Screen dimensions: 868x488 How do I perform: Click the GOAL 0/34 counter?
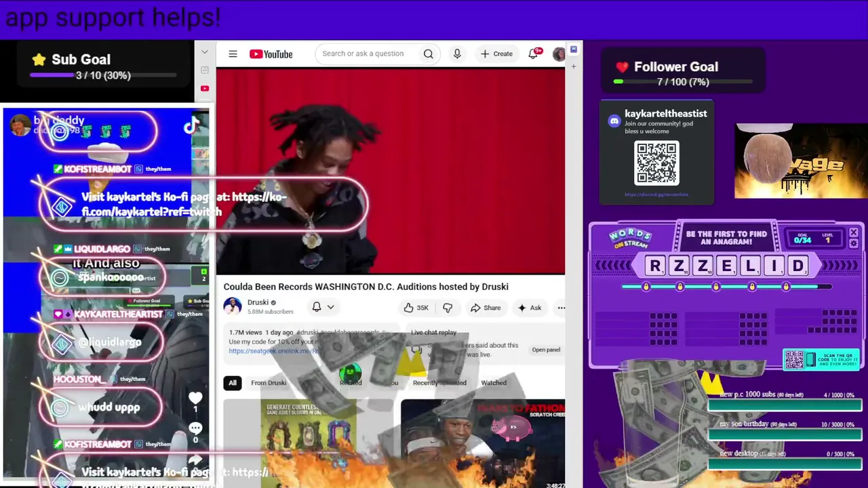[802, 238]
